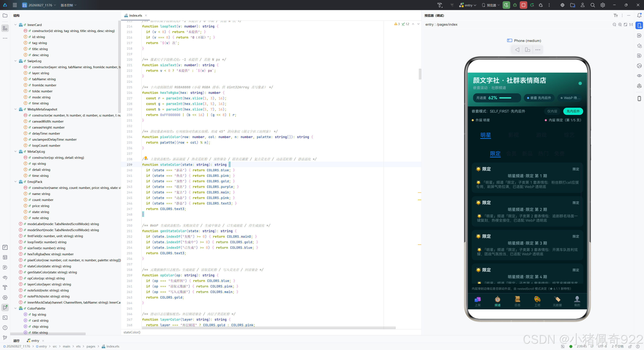This screenshot has width=644, height=350.
Task: Click the previewer back arrow button
Action: 517,50
